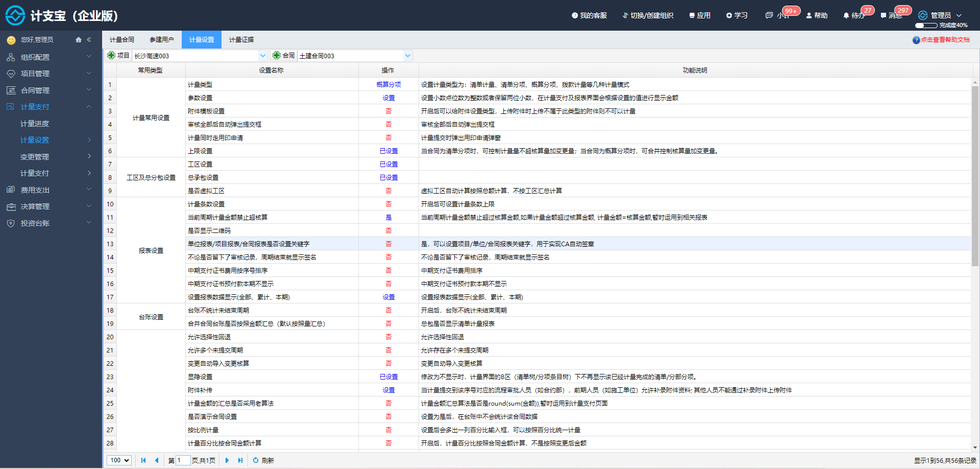Image resolution: width=980 pixels, height=469 pixels.
Task: Open 待办 pending tasks icon
Action: (x=846, y=16)
